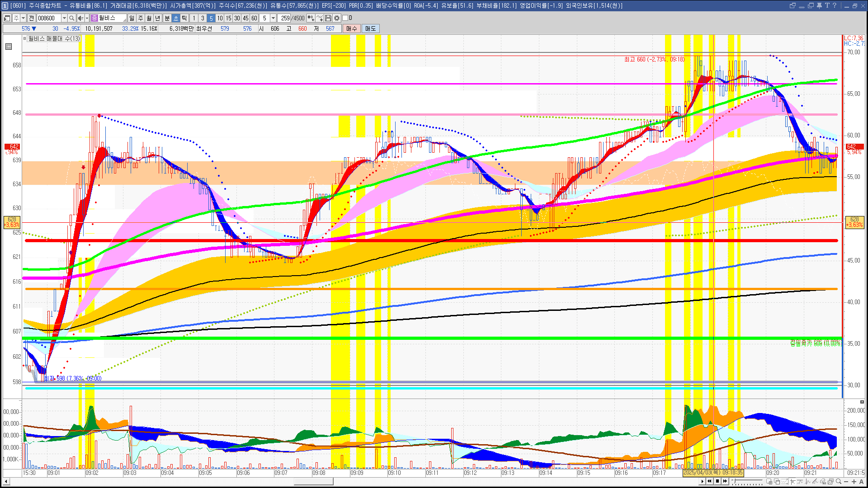Select the 초 (seconds) period toggle
Screen dimensions: 868x488
coord(176,18)
